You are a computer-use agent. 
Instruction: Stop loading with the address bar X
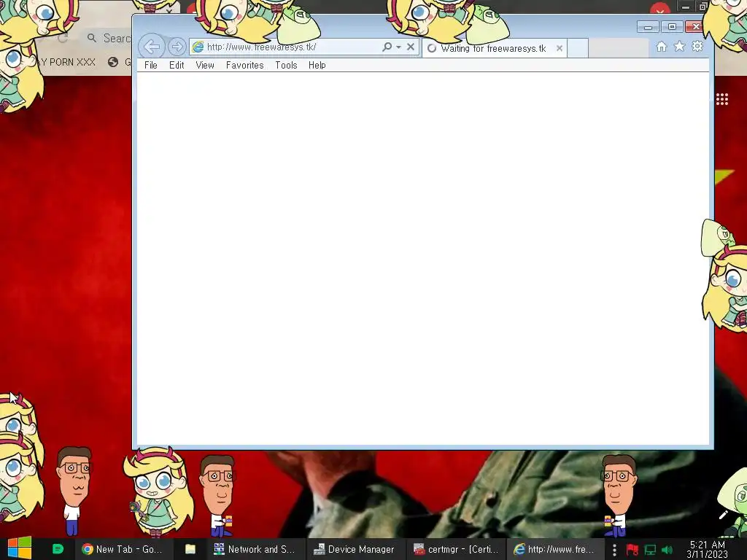tap(410, 47)
